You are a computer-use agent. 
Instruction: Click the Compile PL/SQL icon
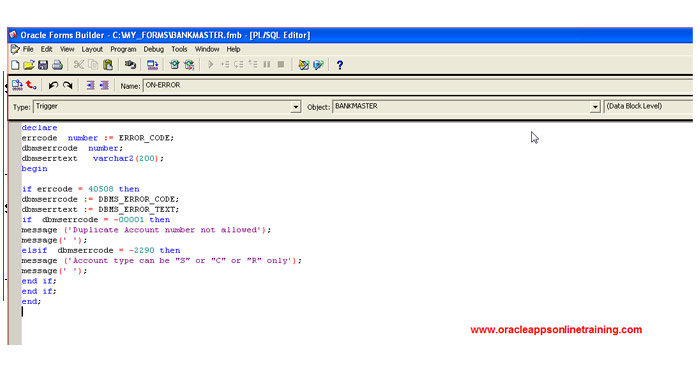17,85
